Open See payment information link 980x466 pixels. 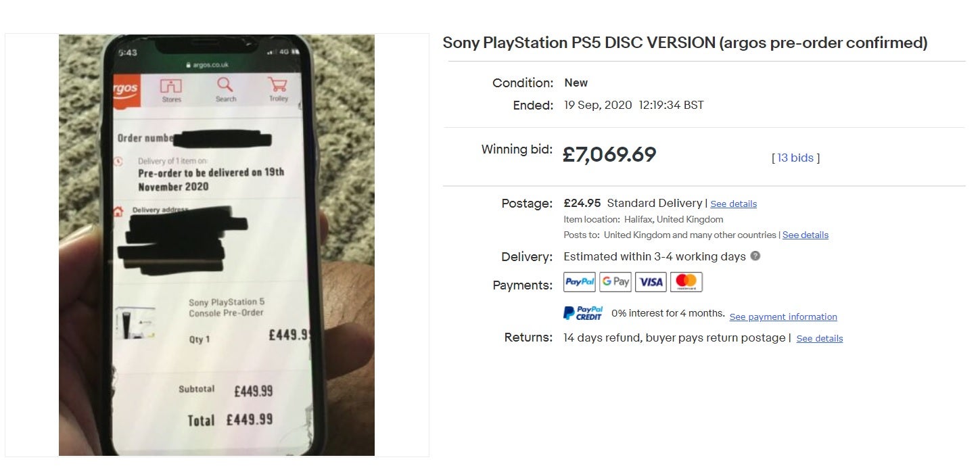pos(783,317)
